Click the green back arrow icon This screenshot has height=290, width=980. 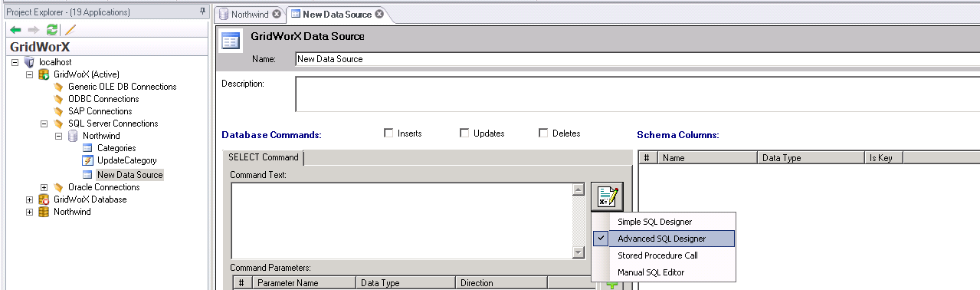[x=15, y=30]
